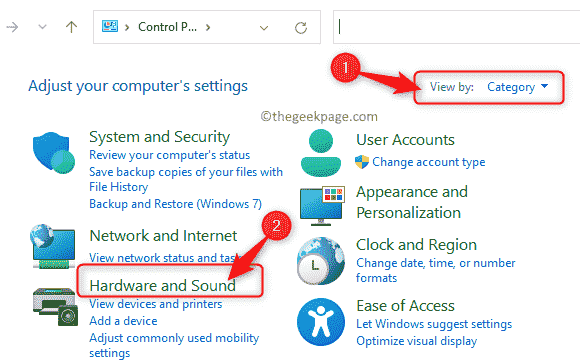Open the Network and Internet globe icon
The width and height of the screenshot is (580, 362).
pos(53,246)
